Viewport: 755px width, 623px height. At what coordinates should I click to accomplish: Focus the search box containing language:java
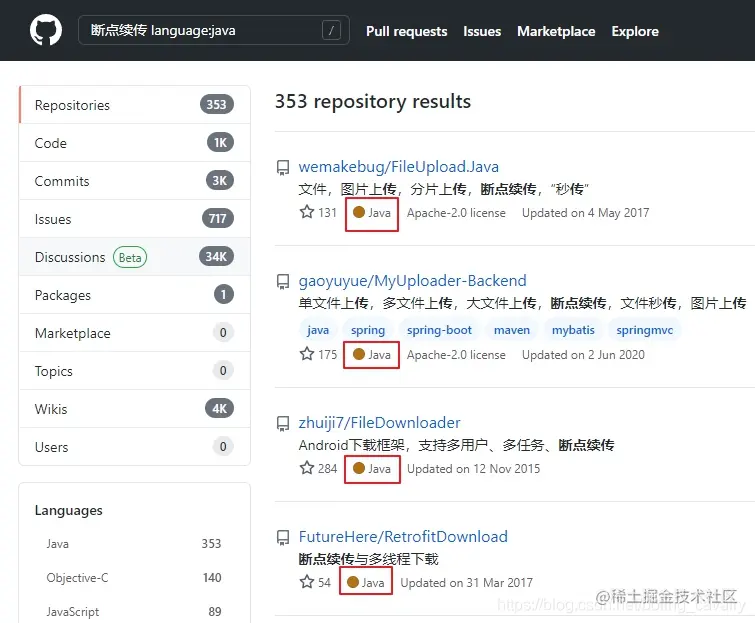214,30
